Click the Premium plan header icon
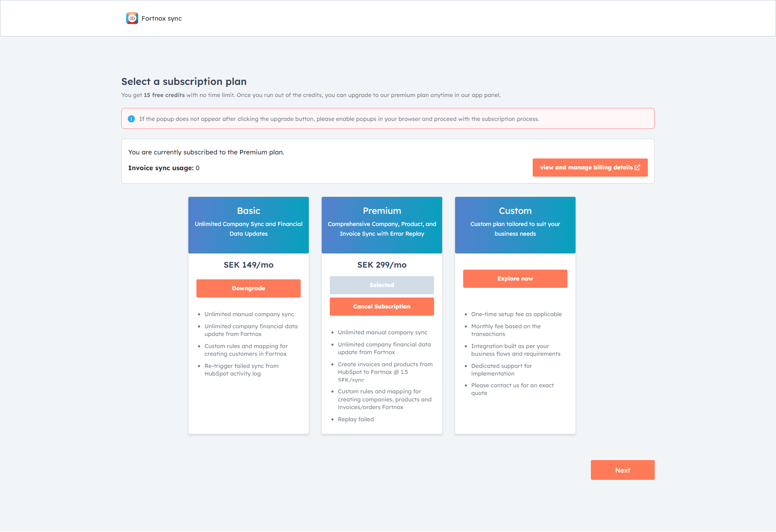 [x=382, y=205]
